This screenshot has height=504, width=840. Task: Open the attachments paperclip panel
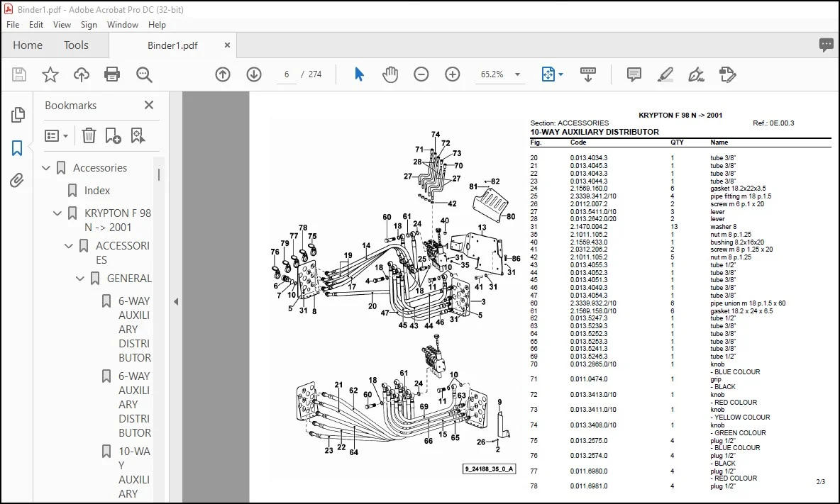(17, 181)
